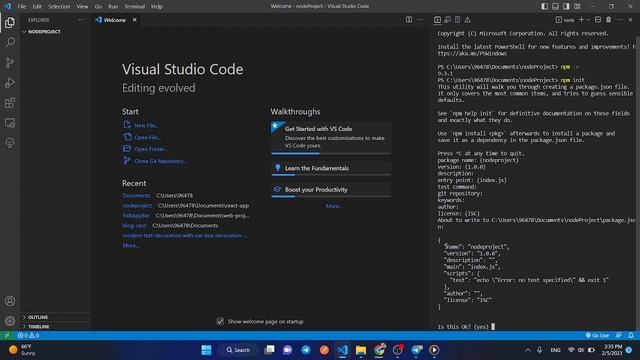The height and width of the screenshot is (360, 640).
Task: Open Windows Start menu
Action: tap(207, 350)
